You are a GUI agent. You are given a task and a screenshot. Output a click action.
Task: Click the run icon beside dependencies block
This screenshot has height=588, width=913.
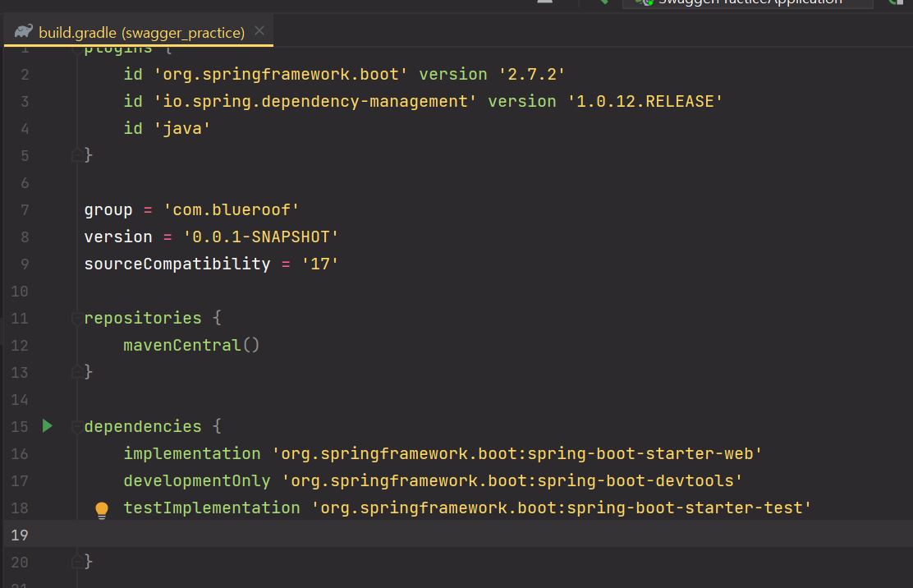pos(47,426)
